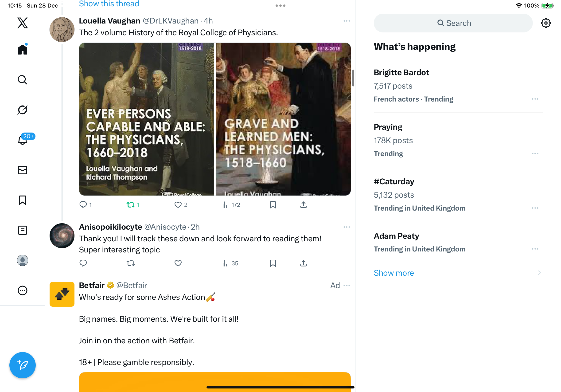
Task: Open more menu on Betfair ad
Action: pos(347,286)
